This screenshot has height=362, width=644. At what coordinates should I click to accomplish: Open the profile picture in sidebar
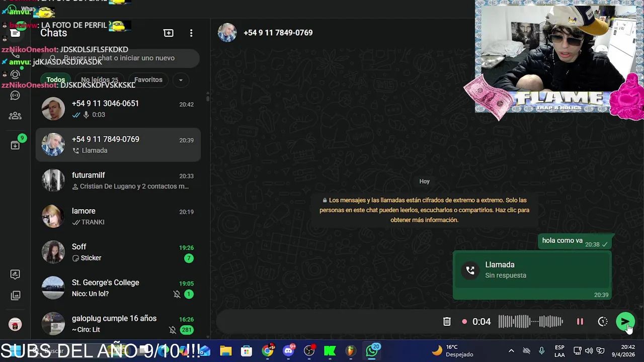tap(15, 324)
